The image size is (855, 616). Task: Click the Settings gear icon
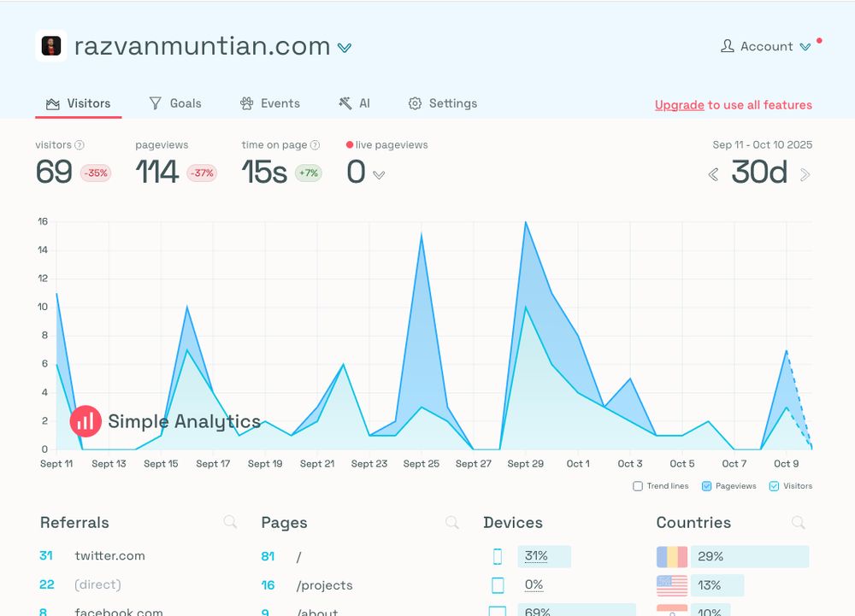pyautogui.click(x=415, y=103)
